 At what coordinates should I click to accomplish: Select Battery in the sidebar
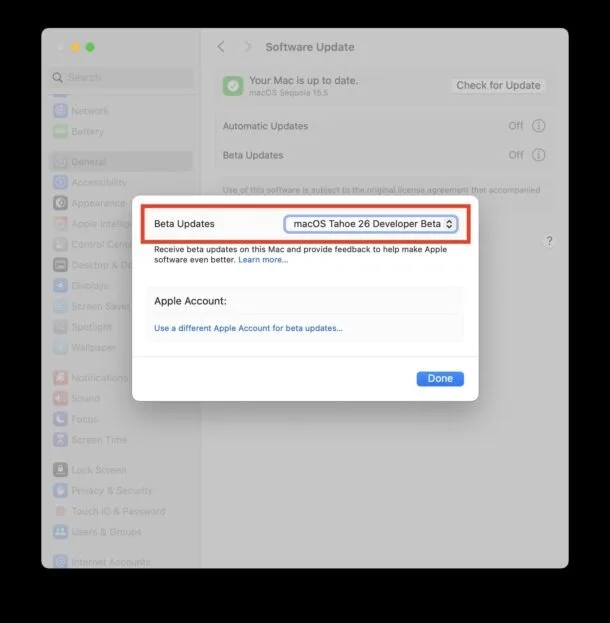(x=78, y=131)
